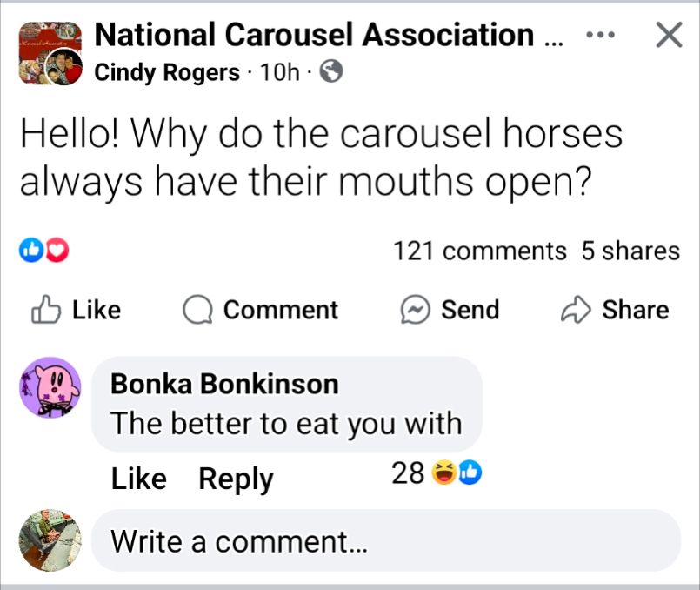Click the globe public-audience icon

[x=331, y=72]
